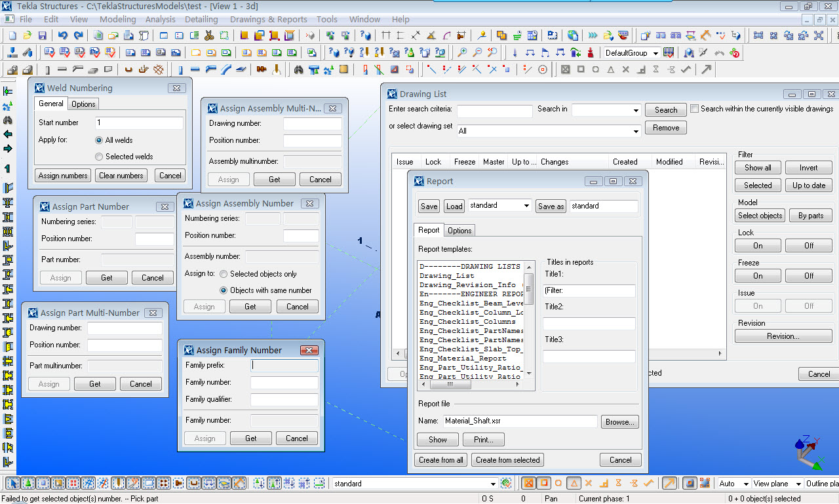Click the Start number field in Weld Numbering

(139, 123)
